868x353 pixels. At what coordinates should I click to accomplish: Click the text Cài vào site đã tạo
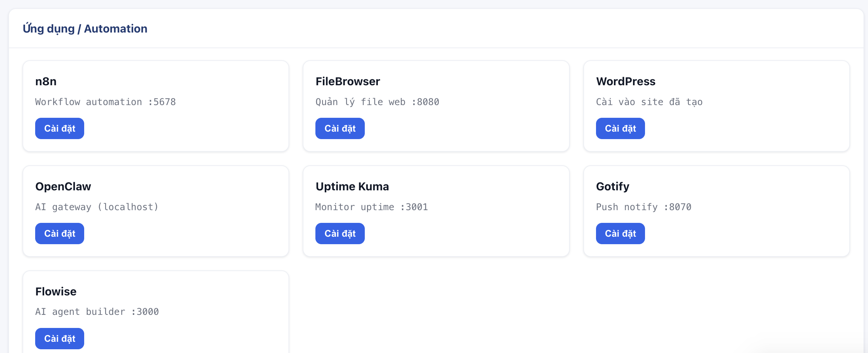tap(649, 102)
